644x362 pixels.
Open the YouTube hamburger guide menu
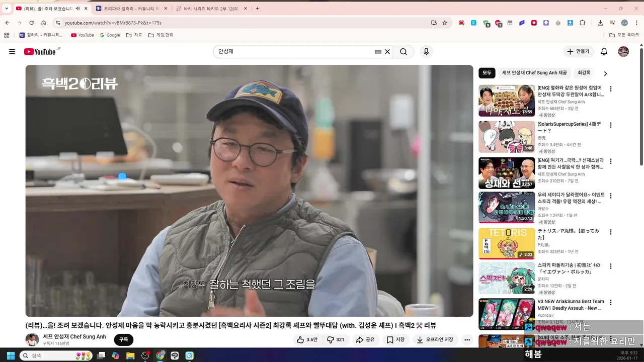[12, 52]
